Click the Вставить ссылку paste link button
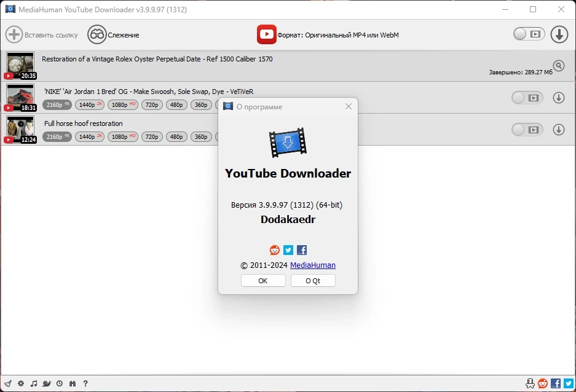 point(42,35)
